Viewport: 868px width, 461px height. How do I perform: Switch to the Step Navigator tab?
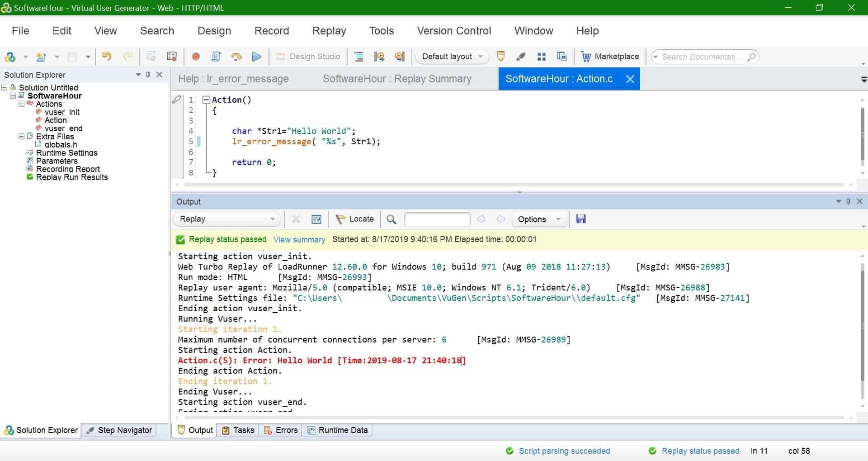tap(119, 430)
